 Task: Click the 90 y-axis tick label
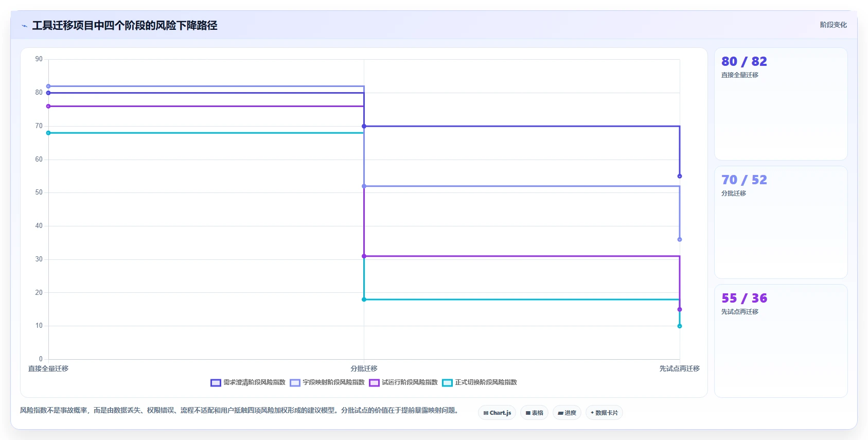(x=39, y=59)
